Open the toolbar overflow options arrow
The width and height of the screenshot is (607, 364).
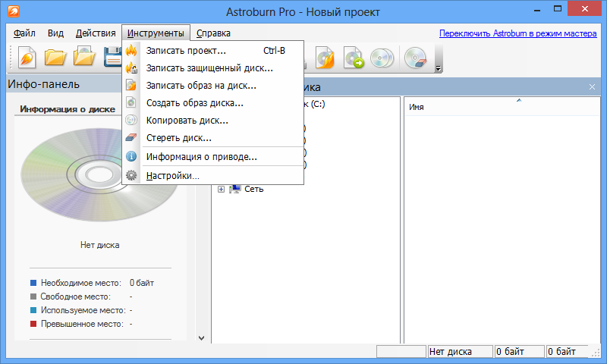[439, 69]
